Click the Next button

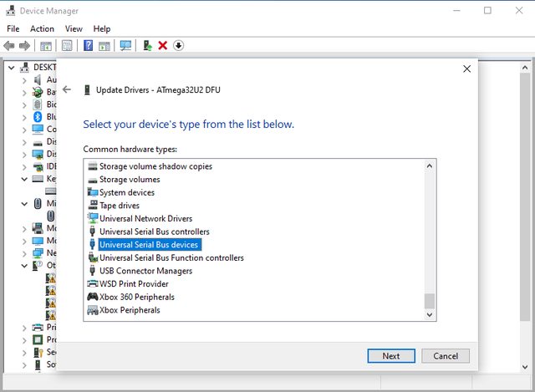click(x=391, y=356)
